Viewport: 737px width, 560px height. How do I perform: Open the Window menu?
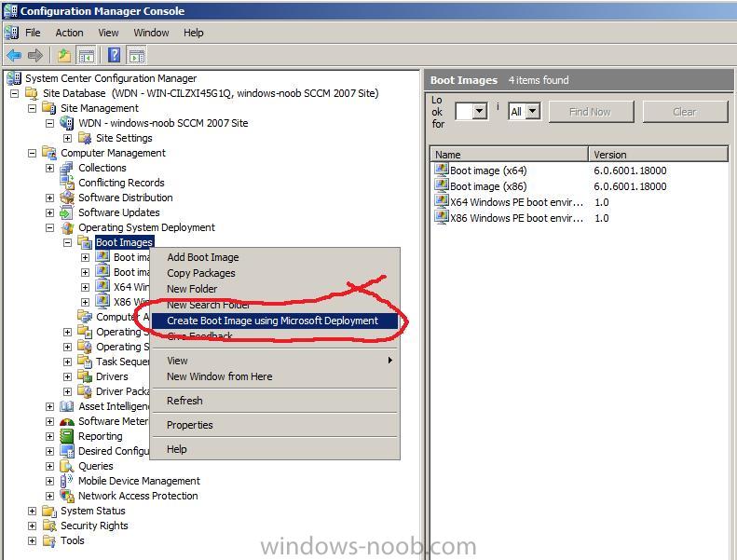[151, 33]
